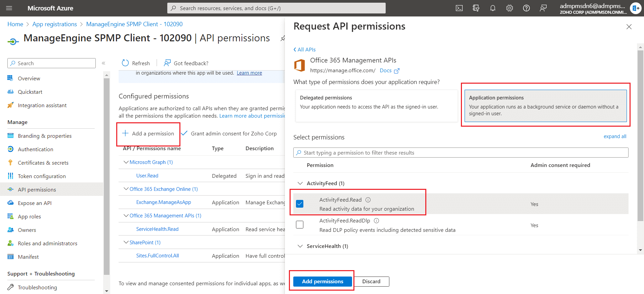The image size is (644, 294).
Task: Click the All APIs back link
Action: 305,50
